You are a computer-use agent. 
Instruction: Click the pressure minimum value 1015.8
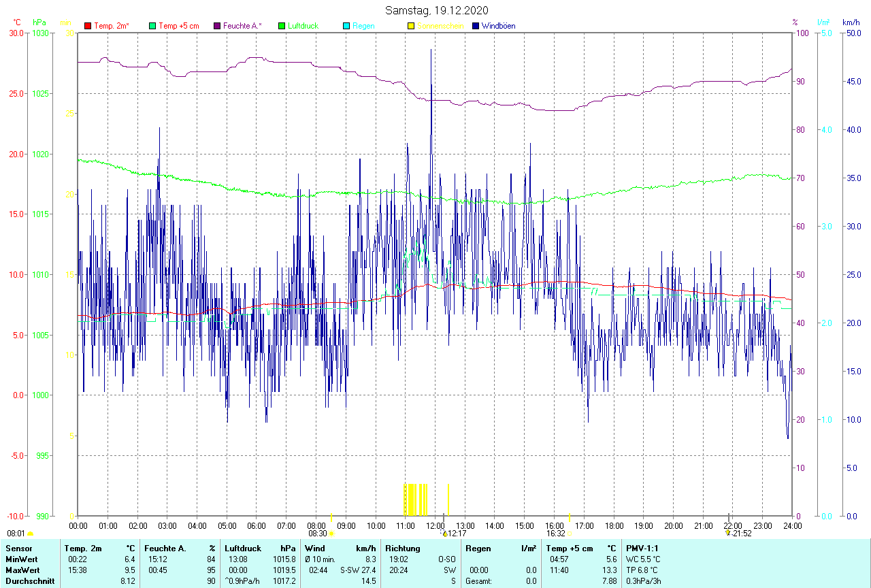coord(284,559)
